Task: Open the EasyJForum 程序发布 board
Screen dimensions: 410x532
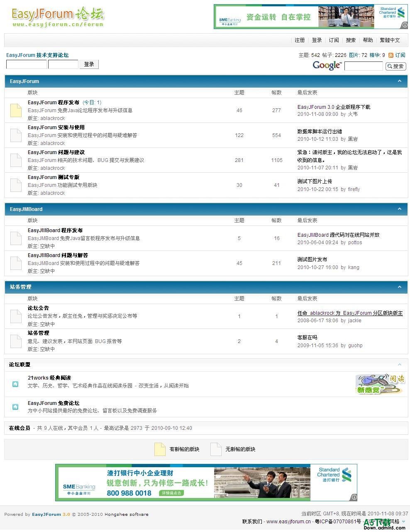Action: [54, 103]
